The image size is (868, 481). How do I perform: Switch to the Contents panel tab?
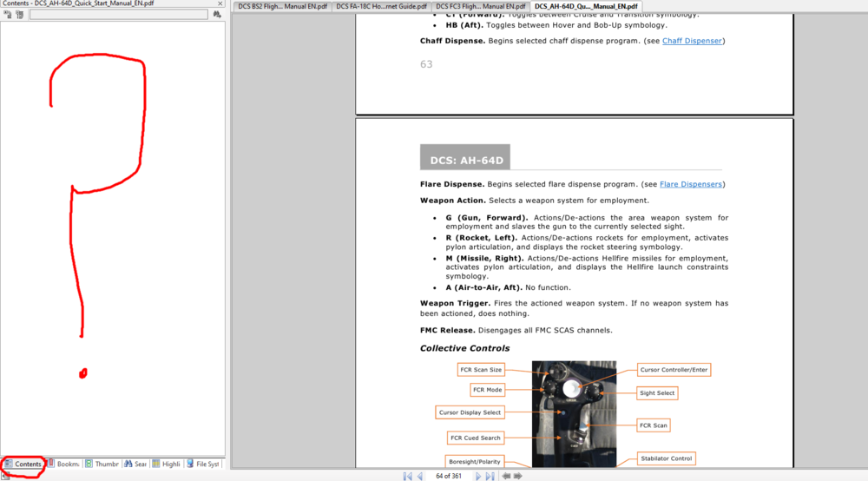coord(23,464)
